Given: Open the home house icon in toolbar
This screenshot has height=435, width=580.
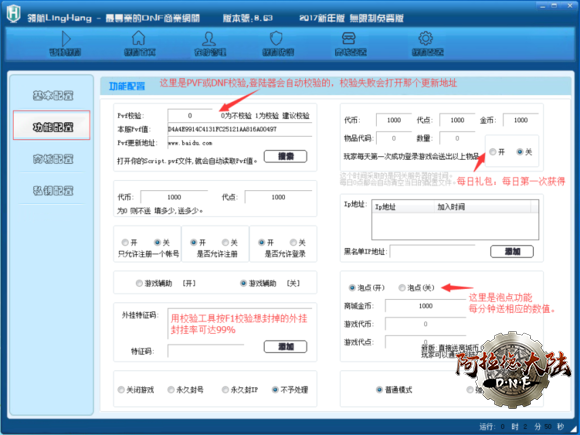Looking at the screenshot, I should pyautogui.click(x=138, y=38).
